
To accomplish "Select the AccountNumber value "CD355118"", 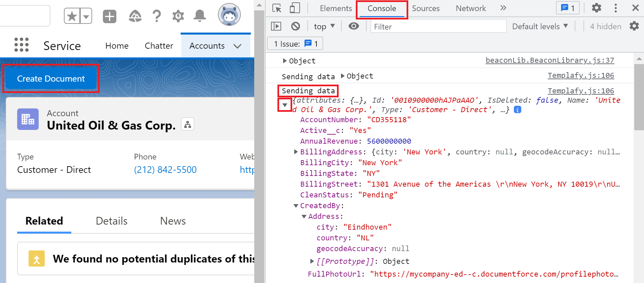I will click(x=389, y=120).
